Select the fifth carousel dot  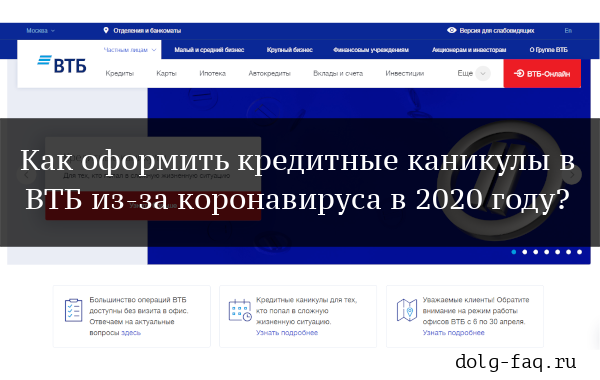pos(558,252)
